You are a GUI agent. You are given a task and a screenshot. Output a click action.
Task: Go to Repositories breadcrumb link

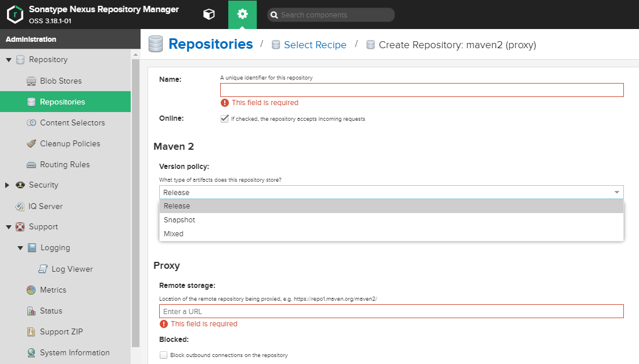[x=211, y=44]
